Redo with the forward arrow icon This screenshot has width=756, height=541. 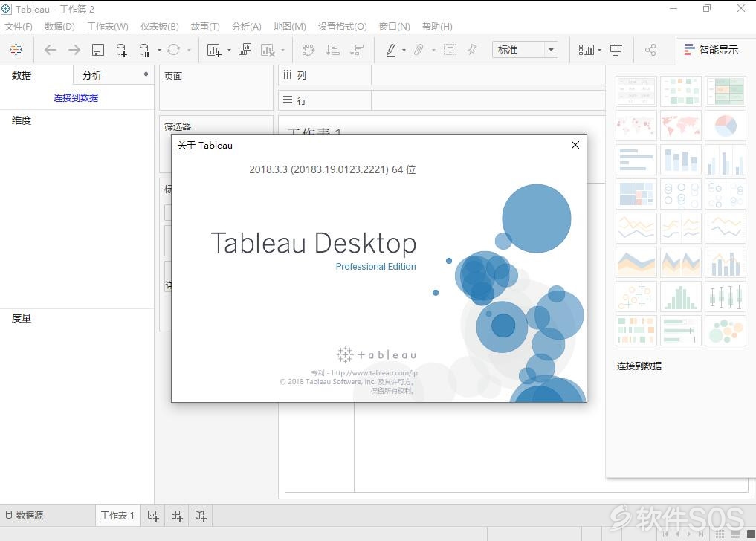click(74, 50)
